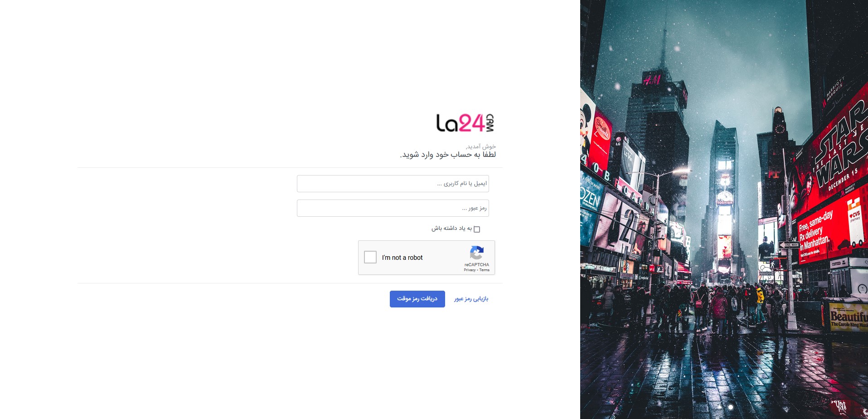Image resolution: width=868 pixels, height=419 pixels.
Task: Focus the "ایمیل یا نام کاربری" field
Action: tap(393, 184)
